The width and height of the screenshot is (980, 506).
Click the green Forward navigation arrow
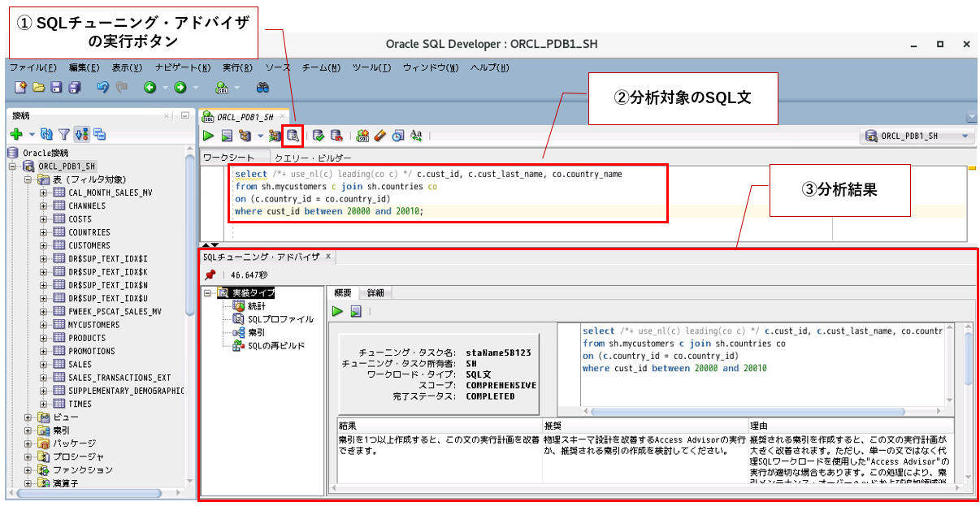(x=180, y=87)
